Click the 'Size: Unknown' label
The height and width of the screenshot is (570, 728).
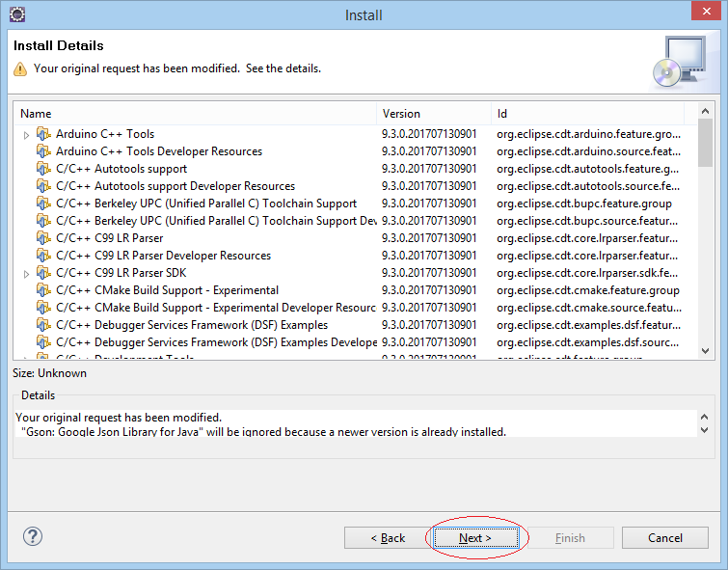[x=49, y=373]
